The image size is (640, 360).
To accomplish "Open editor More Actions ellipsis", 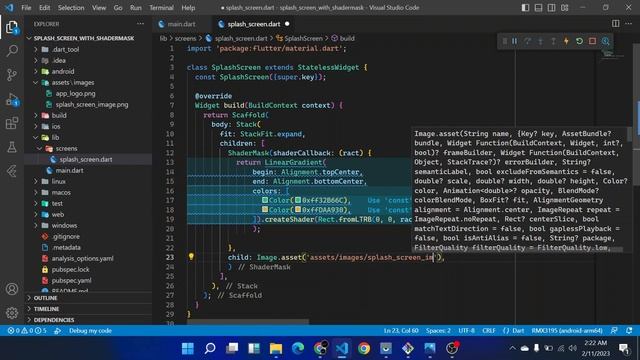I will (x=629, y=24).
